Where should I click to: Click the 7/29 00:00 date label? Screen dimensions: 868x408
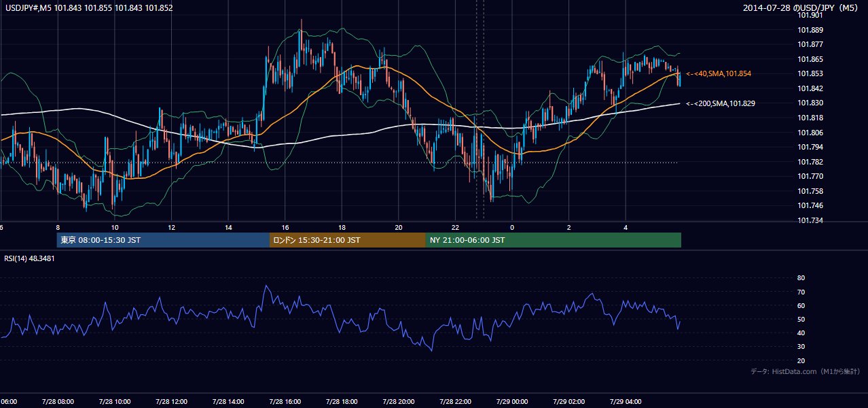[x=511, y=402]
